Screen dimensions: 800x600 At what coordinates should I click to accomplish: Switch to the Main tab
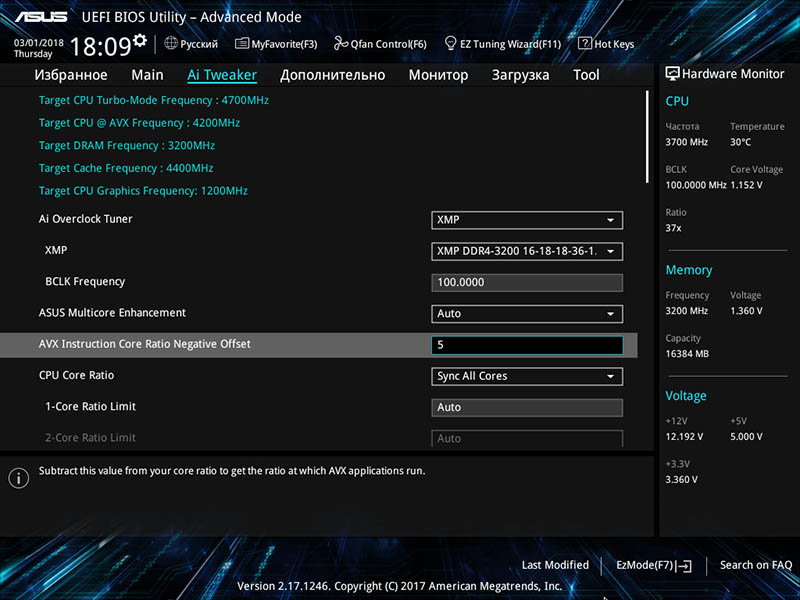click(147, 75)
